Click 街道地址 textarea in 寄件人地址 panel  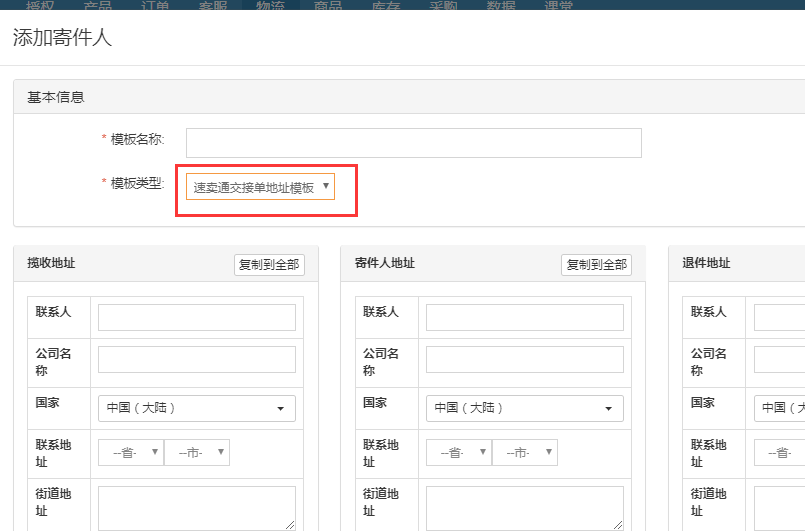pos(525,508)
